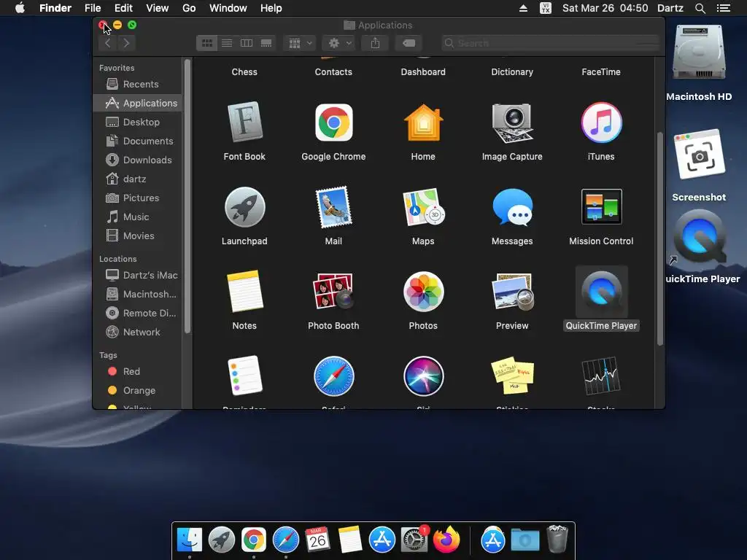
Task: Click the Edit Tags toolbar button
Action: click(x=409, y=43)
